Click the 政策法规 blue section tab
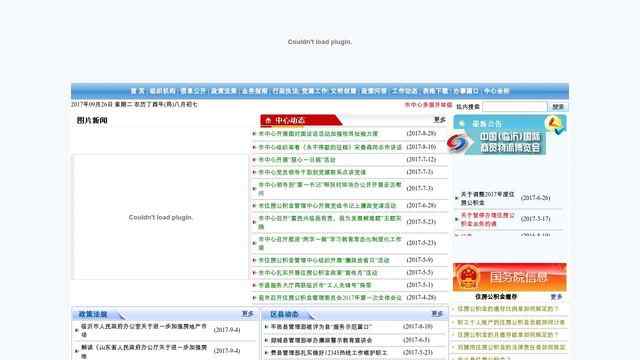The height and width of the screenshot is (360, 640). click(x=98, y=314)
